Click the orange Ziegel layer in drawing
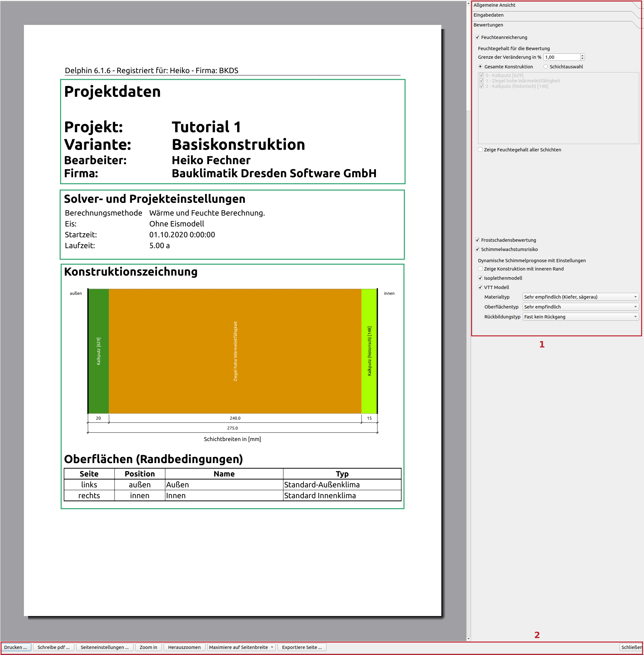 pos(235,351)
